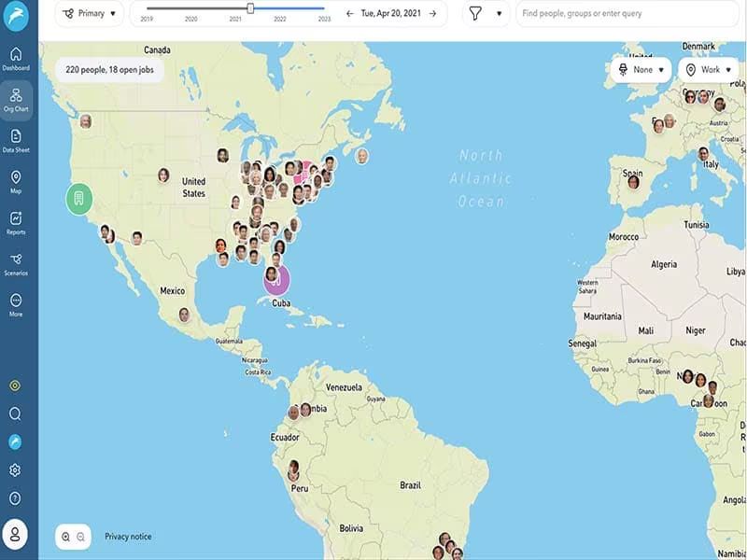The height and width of the screenshot is (560, 747).
Task: Click 2023 on the timeline slider
Action: [324, 19]
